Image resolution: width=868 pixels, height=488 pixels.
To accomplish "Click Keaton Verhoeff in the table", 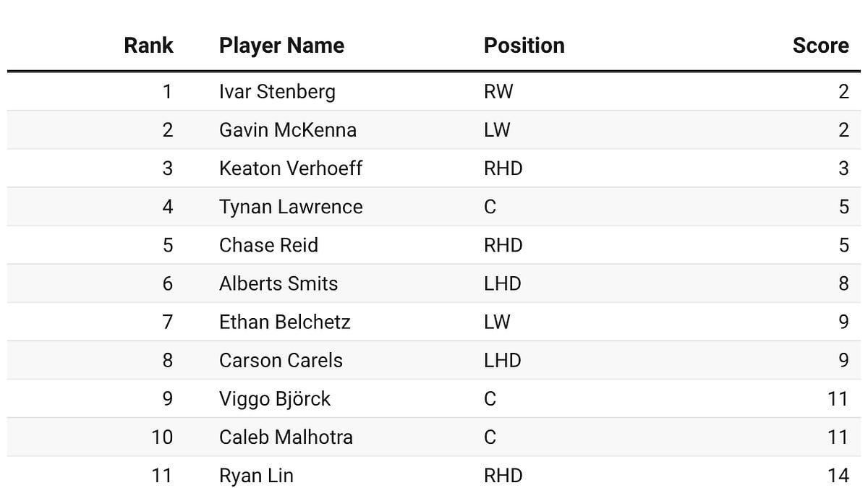I will click(x=290, y=168).
